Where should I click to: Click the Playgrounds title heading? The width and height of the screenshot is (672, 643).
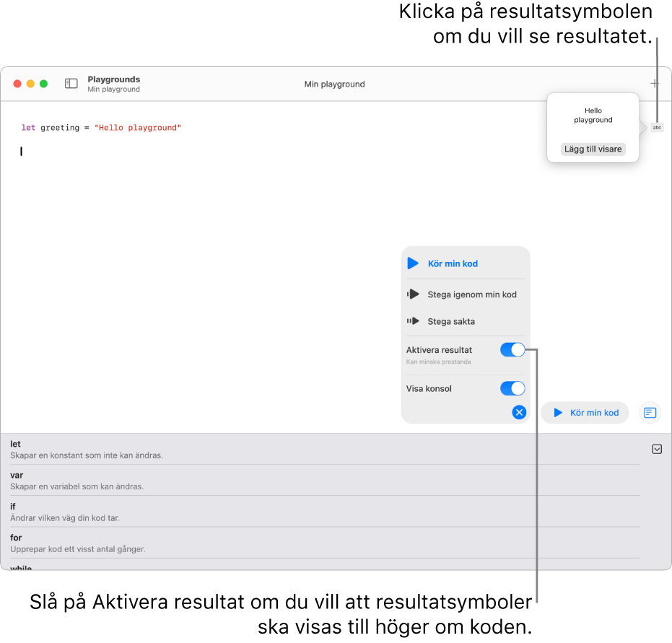[113, 79]
